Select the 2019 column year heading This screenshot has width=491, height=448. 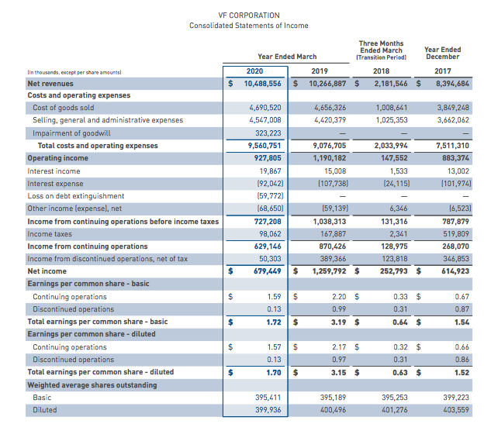pyautogui.click(x=320, y=71)
